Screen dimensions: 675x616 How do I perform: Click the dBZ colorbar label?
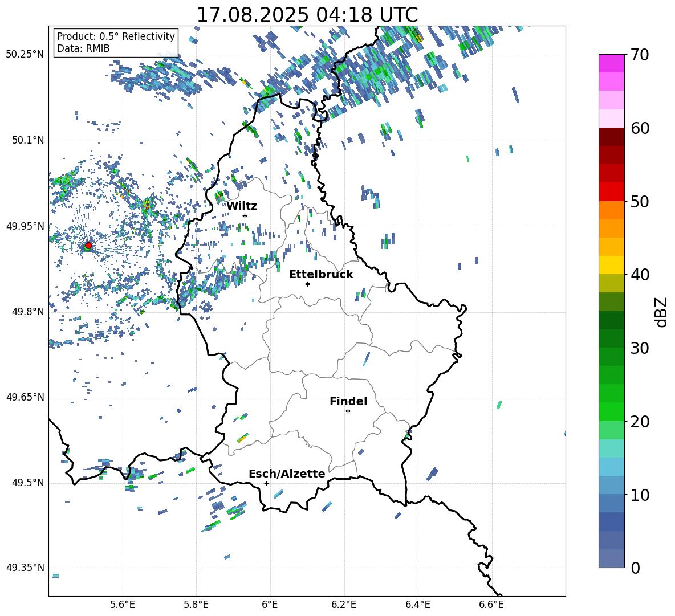pos(660,312)
